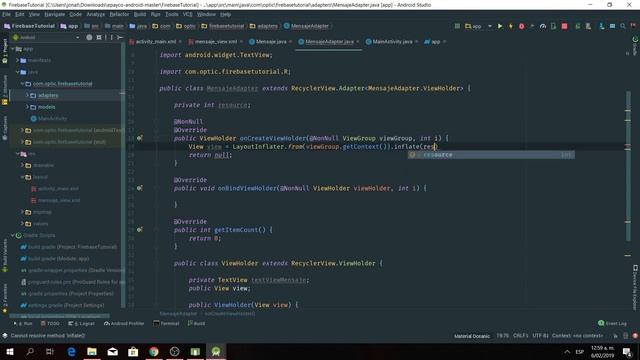
Task: Toggle the Captures tool window side tab
Action: tap(5, 128)
